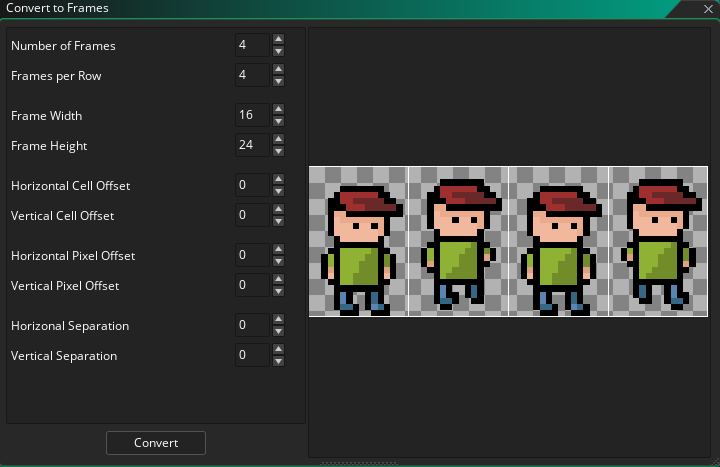The image size is (720, 467).
Task: Decrease Frames per Row with down arrow
Action: point(278,81)
